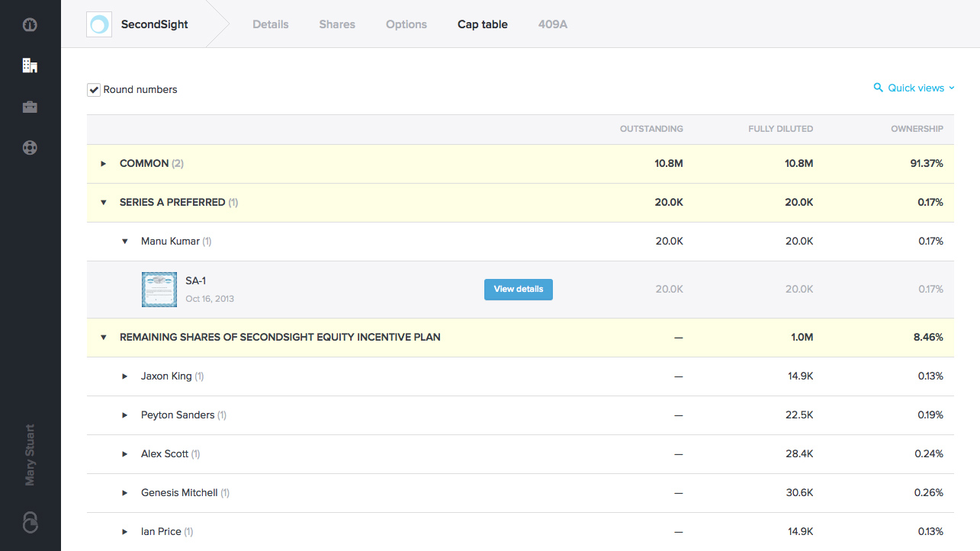This screenshot has height=551, width=980.
Task: Open the Mary Stuart user profile
Action: [x=30, y=455]
